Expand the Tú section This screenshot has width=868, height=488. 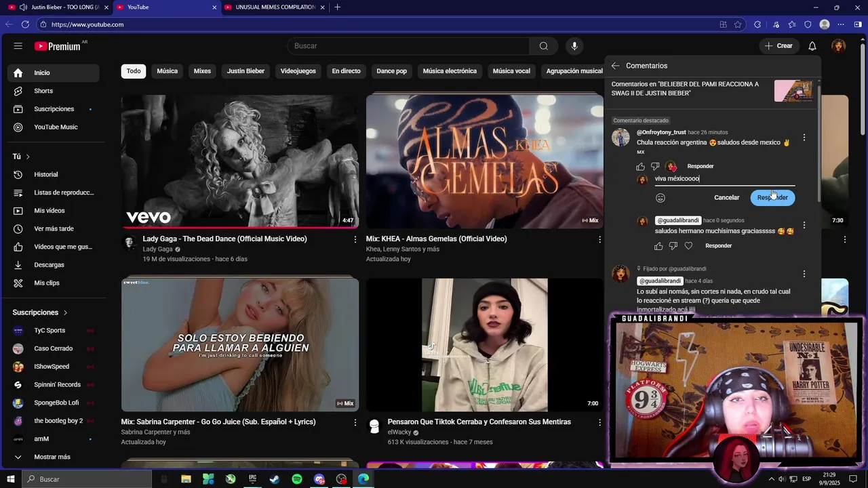click(21, 157)
